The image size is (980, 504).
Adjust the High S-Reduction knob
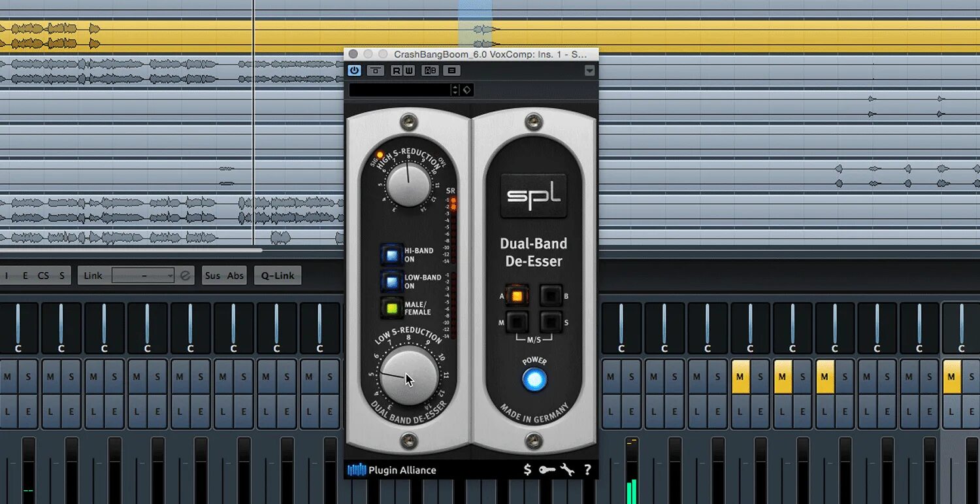click(408, 184)
